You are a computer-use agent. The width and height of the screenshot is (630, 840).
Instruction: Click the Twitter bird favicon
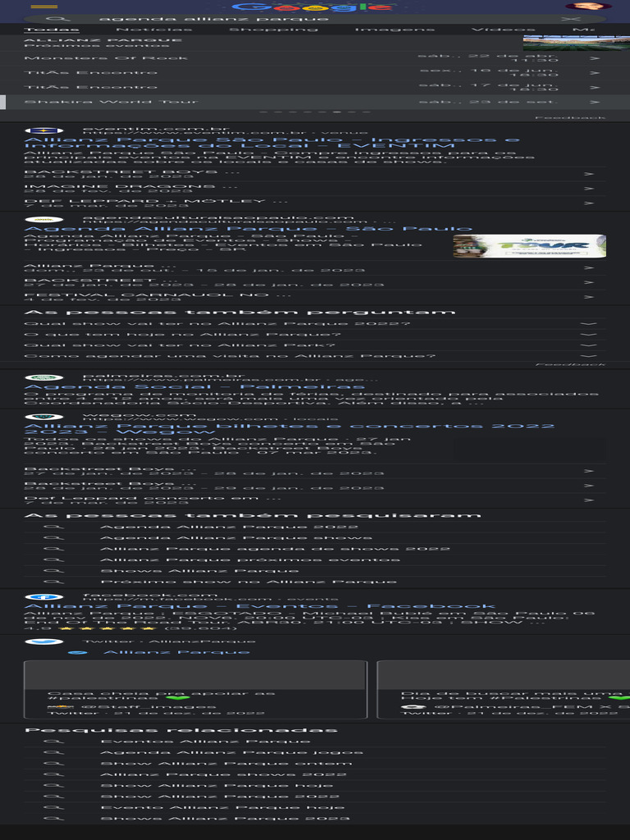point(44,641)
